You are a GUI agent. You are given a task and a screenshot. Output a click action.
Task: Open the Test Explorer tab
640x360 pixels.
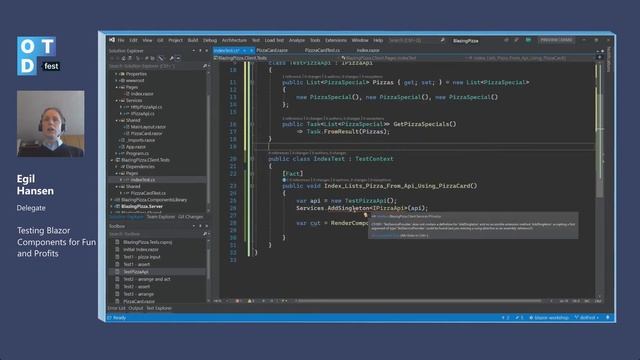click(x=159, y=308)
